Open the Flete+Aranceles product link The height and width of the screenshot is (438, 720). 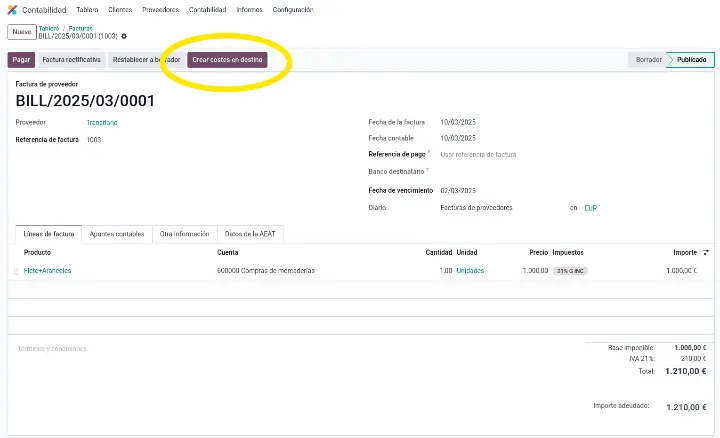tap(47, 270)
